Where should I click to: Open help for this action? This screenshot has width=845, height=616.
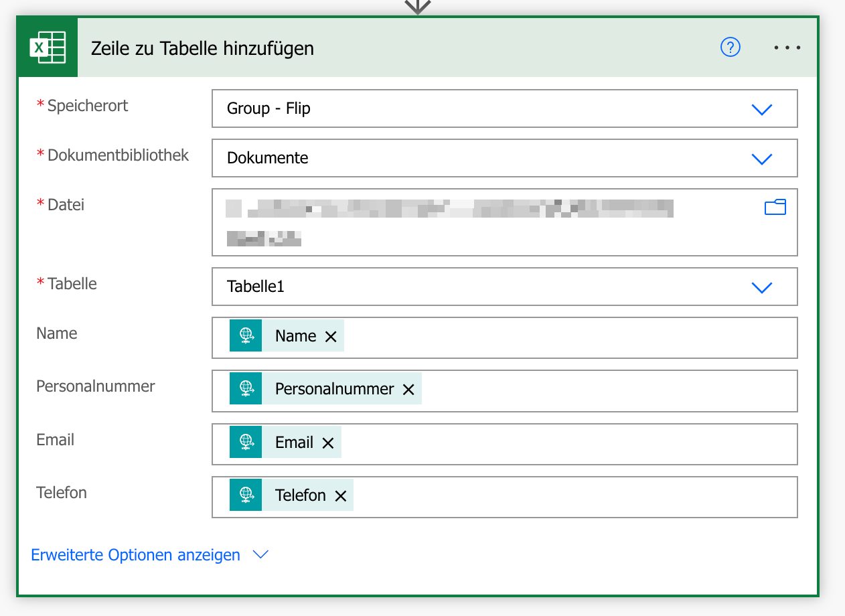click(x=730, y=48)
